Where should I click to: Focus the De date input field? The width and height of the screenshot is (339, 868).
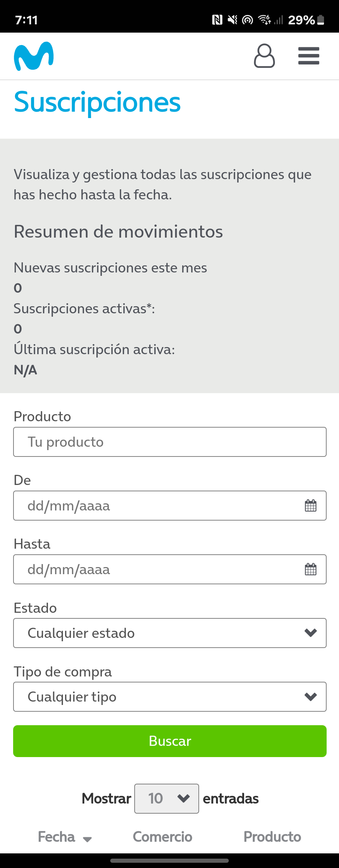(x=157, y=506)
